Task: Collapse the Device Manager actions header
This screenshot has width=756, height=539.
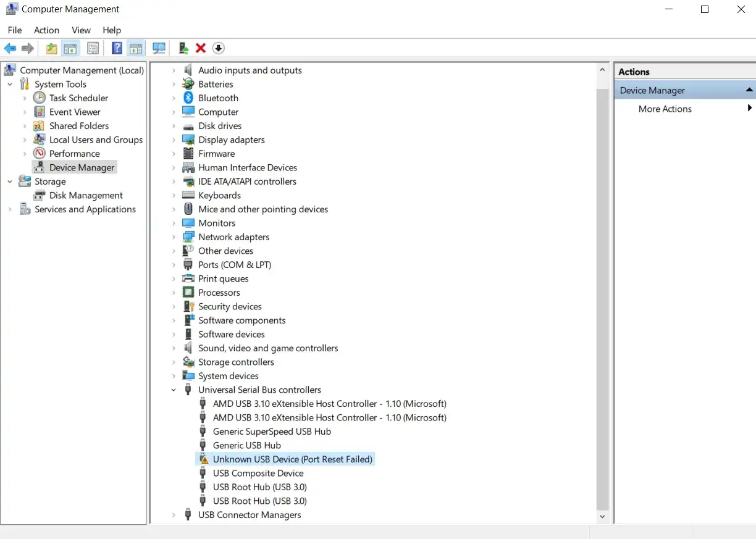Action: tap(749, 90)
